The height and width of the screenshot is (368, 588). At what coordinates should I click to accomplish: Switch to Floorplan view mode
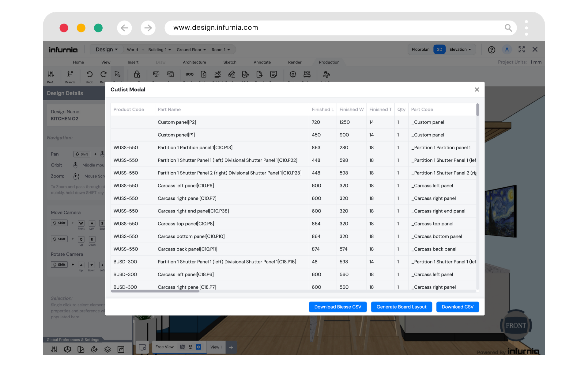[x=420, y=49]
